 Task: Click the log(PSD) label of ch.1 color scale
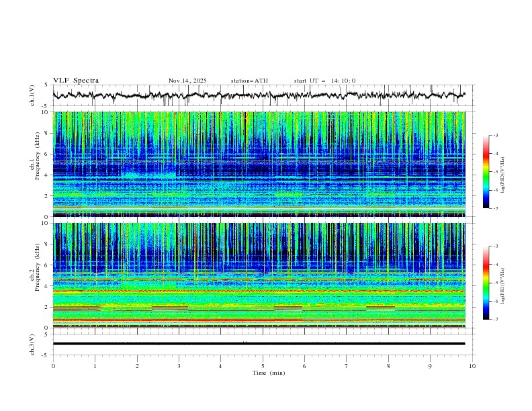(x=503, y=175)
